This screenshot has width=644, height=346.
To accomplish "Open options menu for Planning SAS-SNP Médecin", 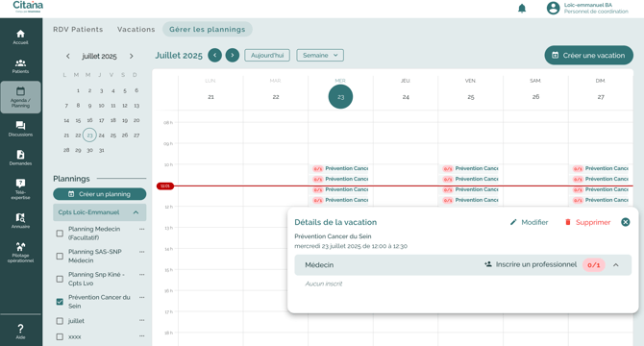I will coord(141,252).
